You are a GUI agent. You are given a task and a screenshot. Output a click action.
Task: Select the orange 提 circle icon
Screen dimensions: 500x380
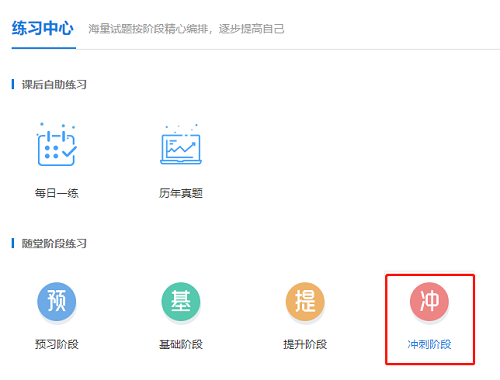click(305, 301)
